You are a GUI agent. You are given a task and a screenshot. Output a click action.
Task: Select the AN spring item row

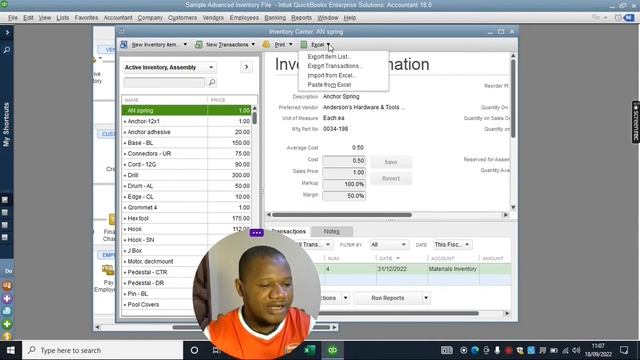click(x=187, y=111)
